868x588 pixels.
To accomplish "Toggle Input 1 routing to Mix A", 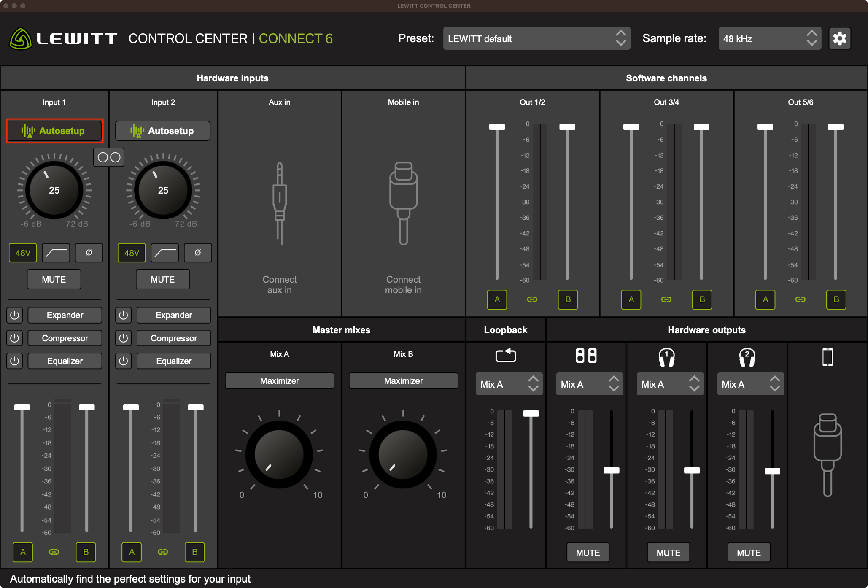I will (x=23, y=552).
